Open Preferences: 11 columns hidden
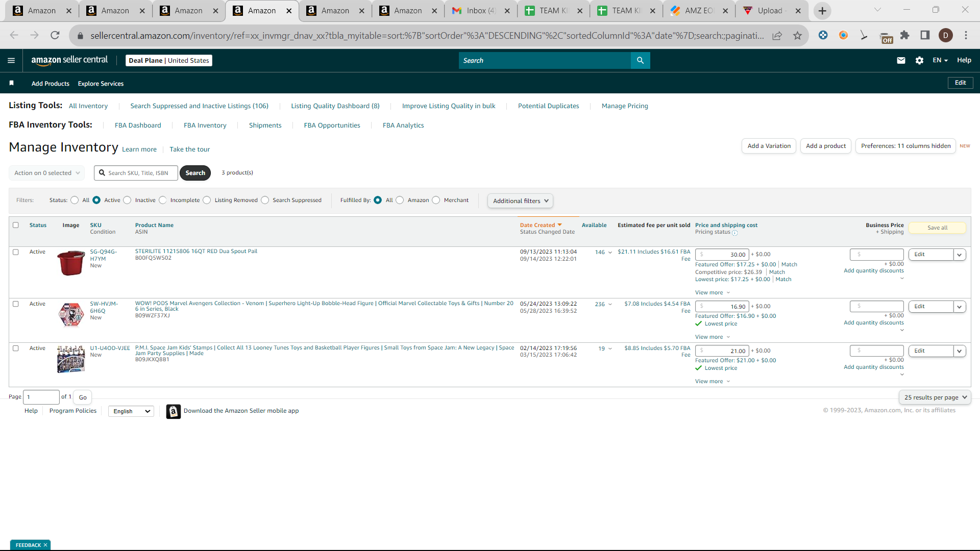Viewport: 980px width, 551px height. (905, 146)
